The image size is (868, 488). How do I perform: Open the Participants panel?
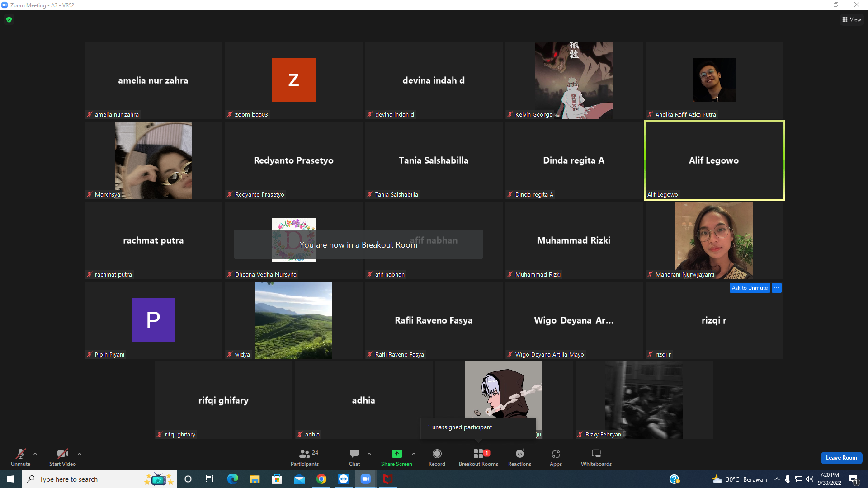click(305, 457)
